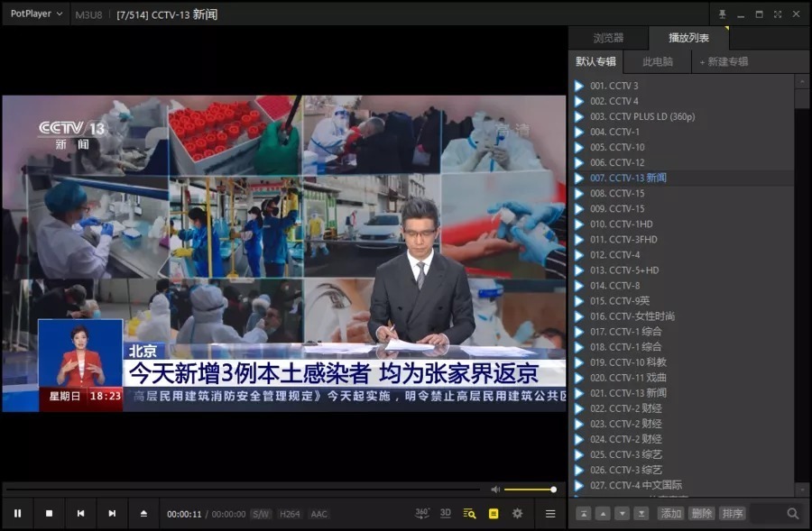Select the 默认专辑 album tab

tap(596, 61)
